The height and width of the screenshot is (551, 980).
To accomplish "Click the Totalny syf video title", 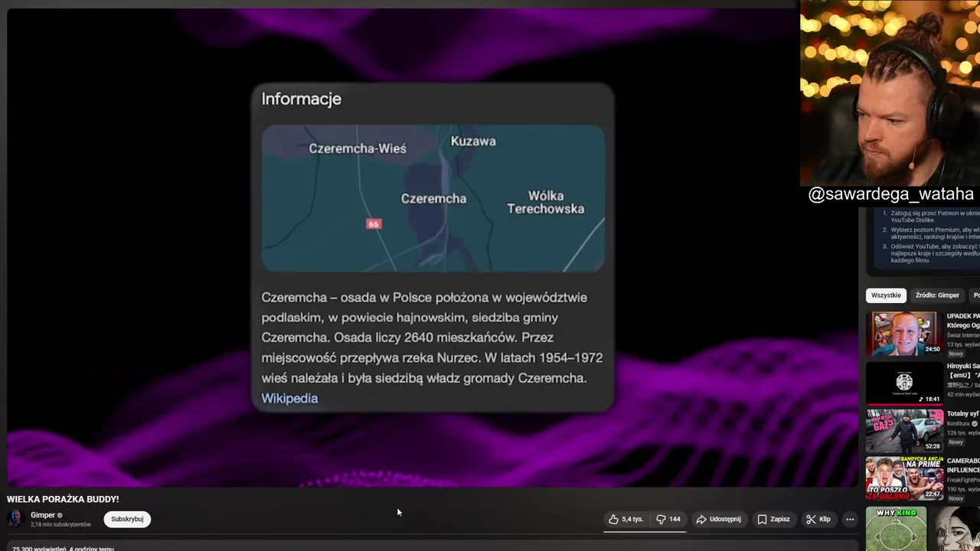I will (x=963, y=413).
